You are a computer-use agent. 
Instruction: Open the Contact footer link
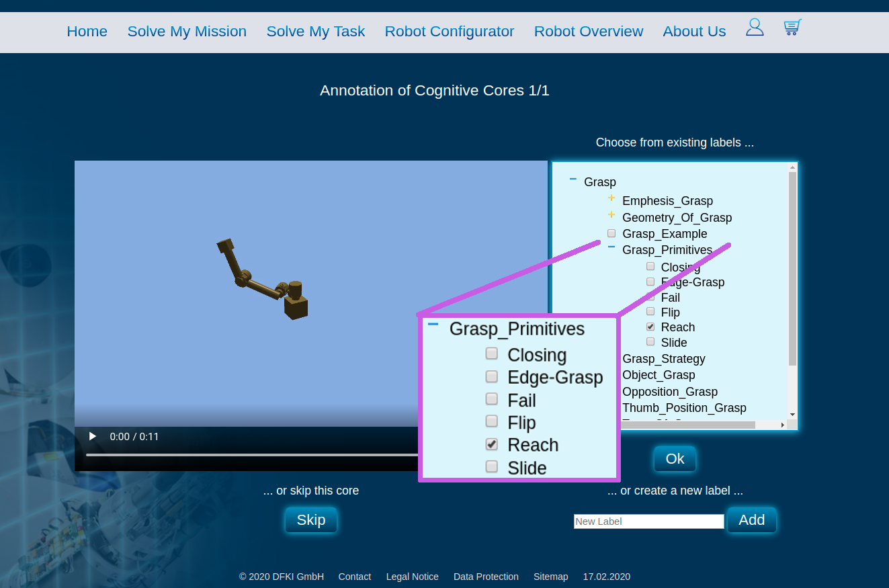tap(355, 577)
